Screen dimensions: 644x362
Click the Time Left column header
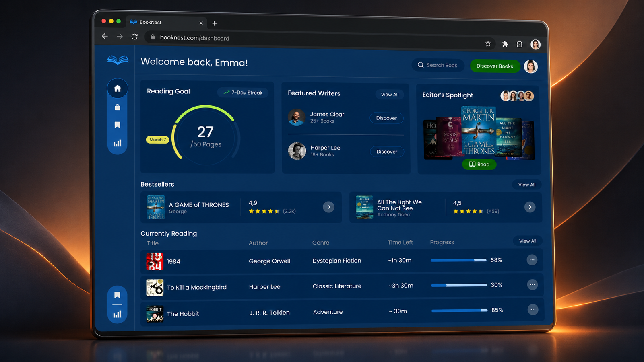pos(400,242)
